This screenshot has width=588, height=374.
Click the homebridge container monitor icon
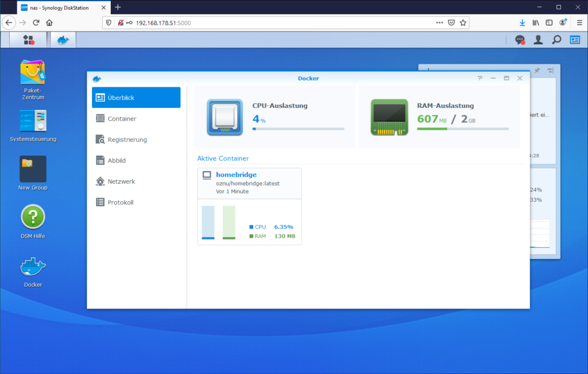pos(207,175)
